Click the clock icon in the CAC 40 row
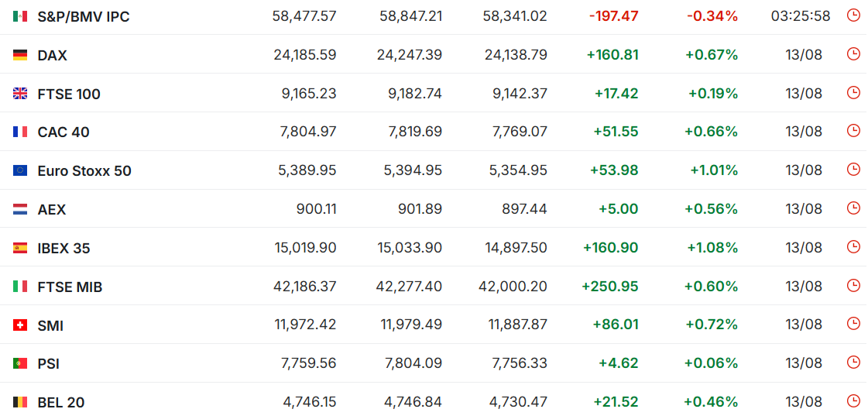 853,131
